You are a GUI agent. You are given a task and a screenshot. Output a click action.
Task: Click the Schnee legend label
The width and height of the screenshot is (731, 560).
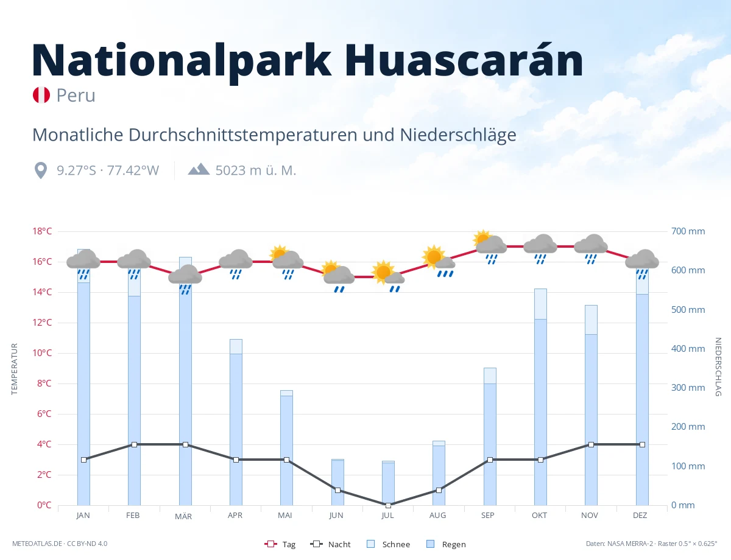(x=396, y=545)
